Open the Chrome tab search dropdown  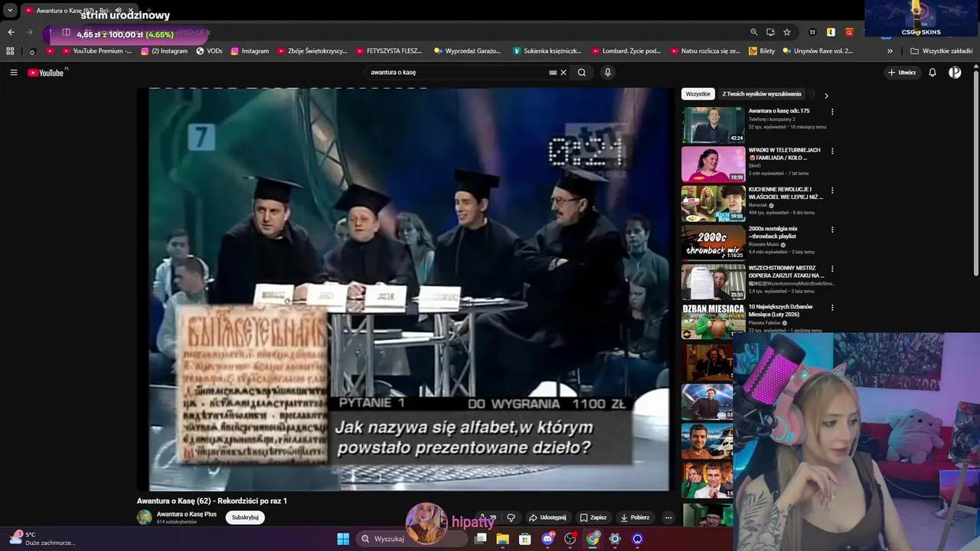tap(10, 11)
